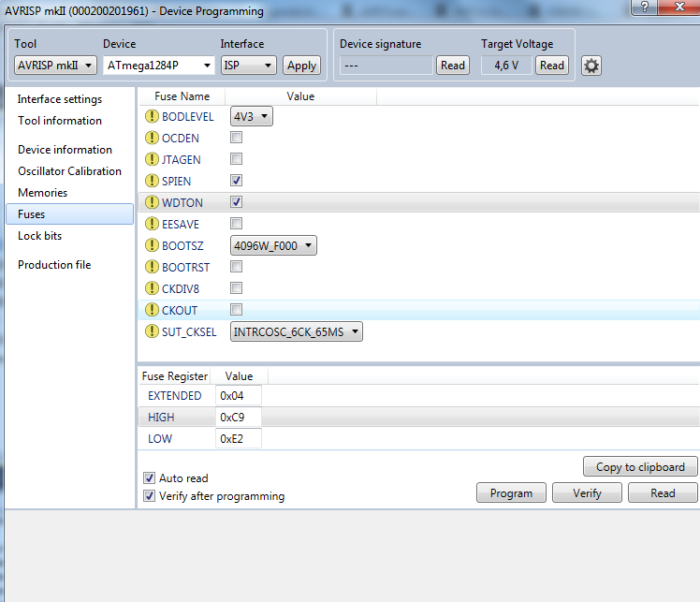Select the BODLEVEL fuse name
This screenshot has height=602, width=700.
[187, 116]
